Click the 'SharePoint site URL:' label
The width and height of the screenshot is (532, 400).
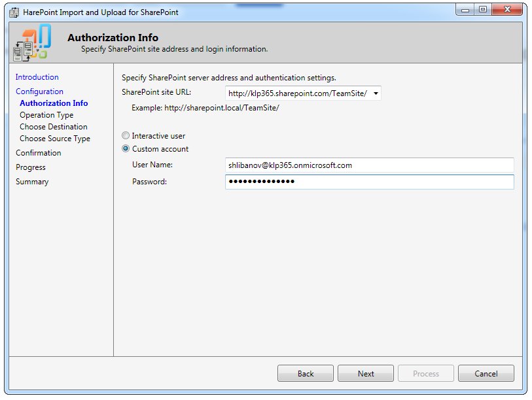[156, 92]
